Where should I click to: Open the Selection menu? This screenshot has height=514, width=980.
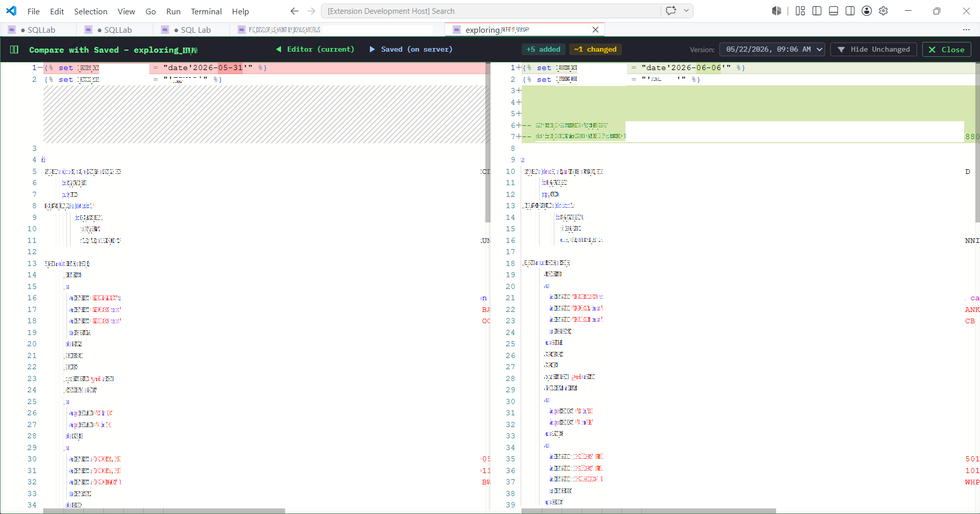coord(90,11)
